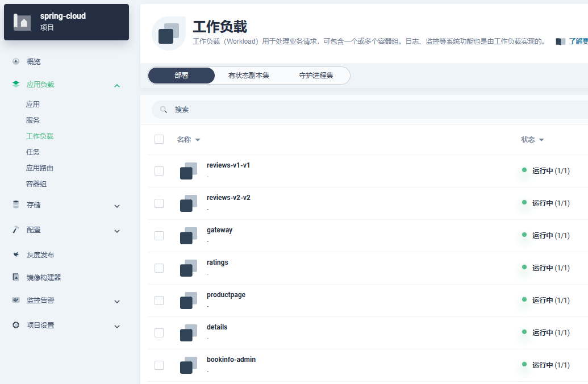Click the gear icon beside 项目设置

click(x=16, y=325)
